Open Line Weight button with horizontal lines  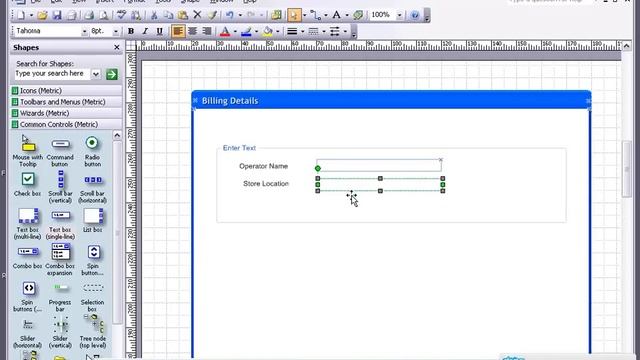click(x=292, y=31)
